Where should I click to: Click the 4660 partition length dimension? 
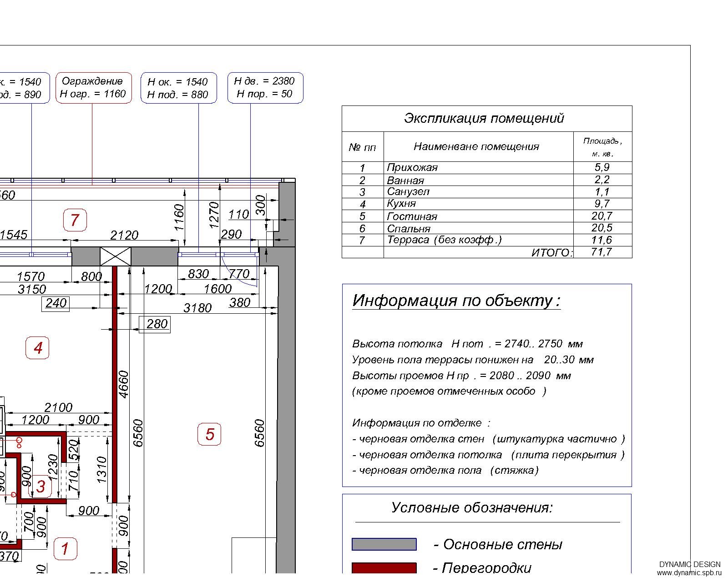click(124, 384)
